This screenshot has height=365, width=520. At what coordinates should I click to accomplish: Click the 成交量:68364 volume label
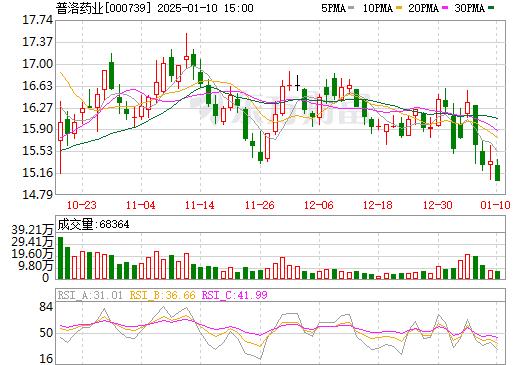tap(93, 225)
